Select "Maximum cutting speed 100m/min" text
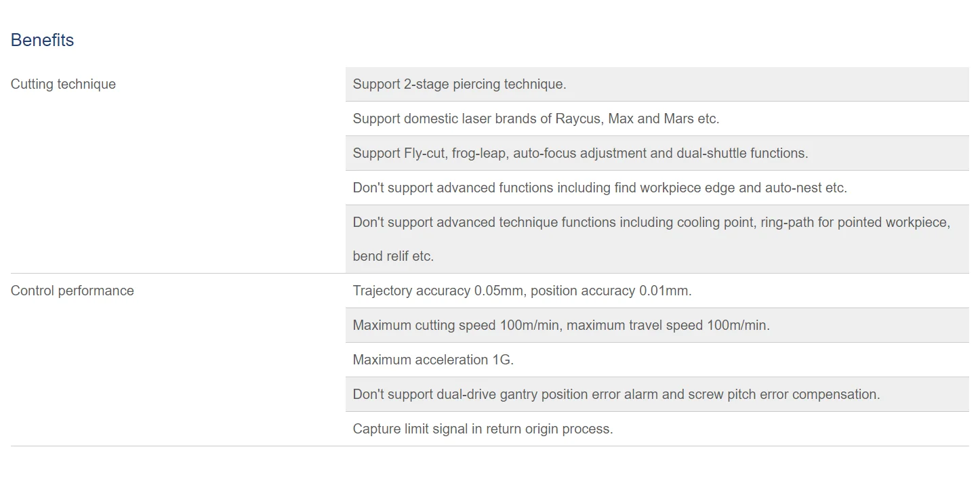The height and width of the screenshot is (487, 980). 456,325
